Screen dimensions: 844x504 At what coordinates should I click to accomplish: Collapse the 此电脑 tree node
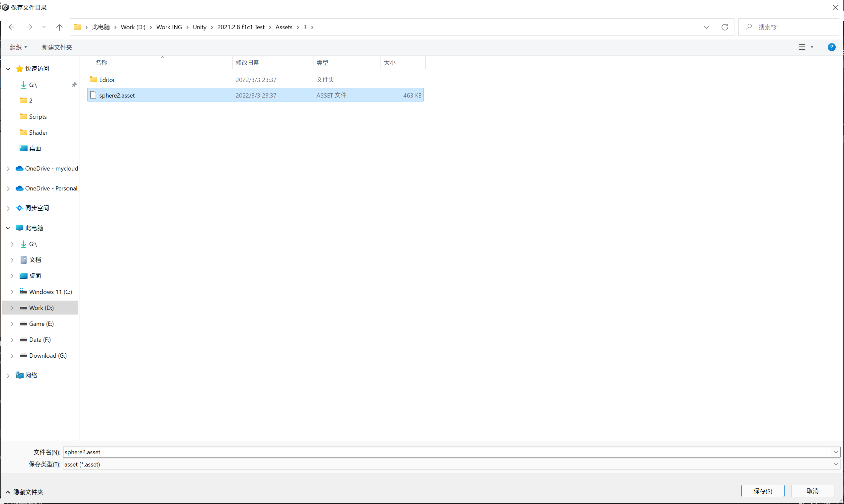(8, 228)
